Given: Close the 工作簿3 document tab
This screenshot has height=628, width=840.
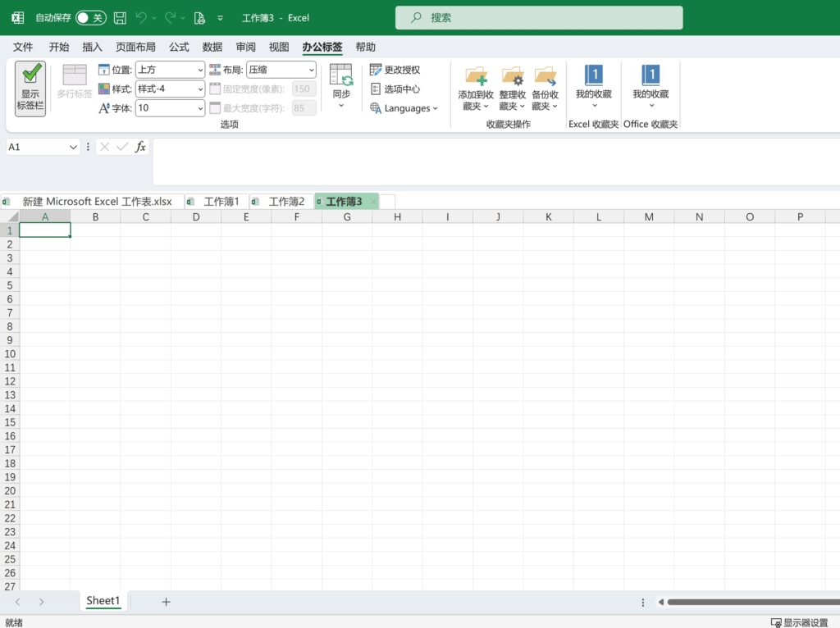Looking at the screenshot, I should point(372,202).
